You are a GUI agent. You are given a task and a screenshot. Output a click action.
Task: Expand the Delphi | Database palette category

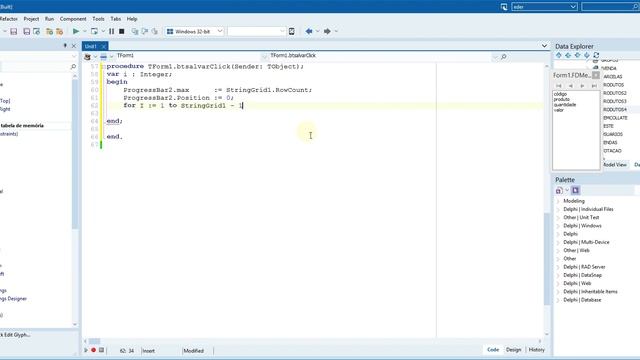558,300
